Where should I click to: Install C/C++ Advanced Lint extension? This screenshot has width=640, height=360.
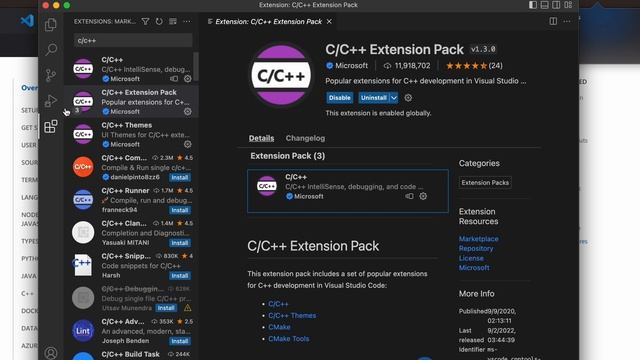point(180,341)
